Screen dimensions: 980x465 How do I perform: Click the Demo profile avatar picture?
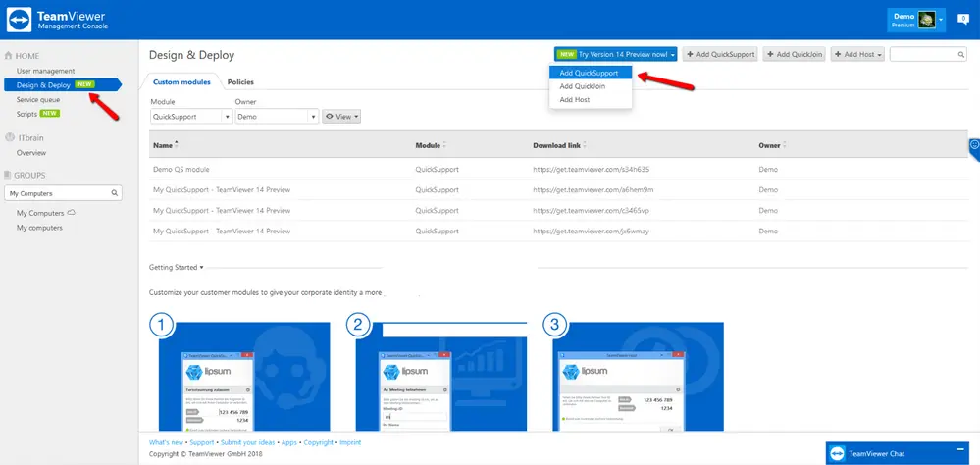tap(926, 20)
